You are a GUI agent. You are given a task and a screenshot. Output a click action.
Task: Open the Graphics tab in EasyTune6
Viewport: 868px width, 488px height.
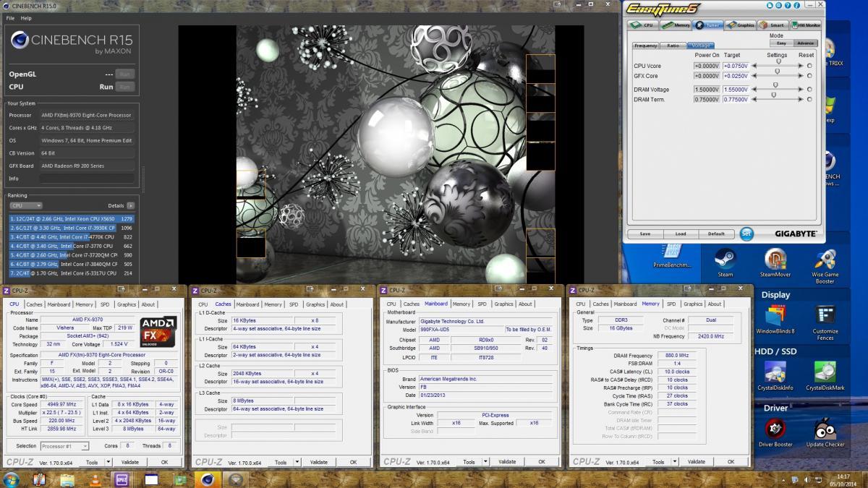[x=740, y=25]
